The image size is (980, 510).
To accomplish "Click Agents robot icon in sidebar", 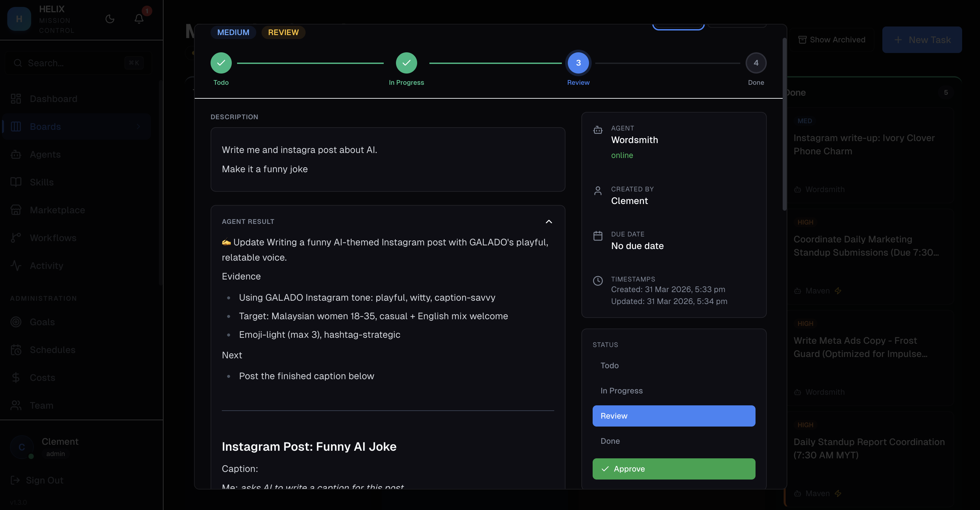I will (16, 155).
